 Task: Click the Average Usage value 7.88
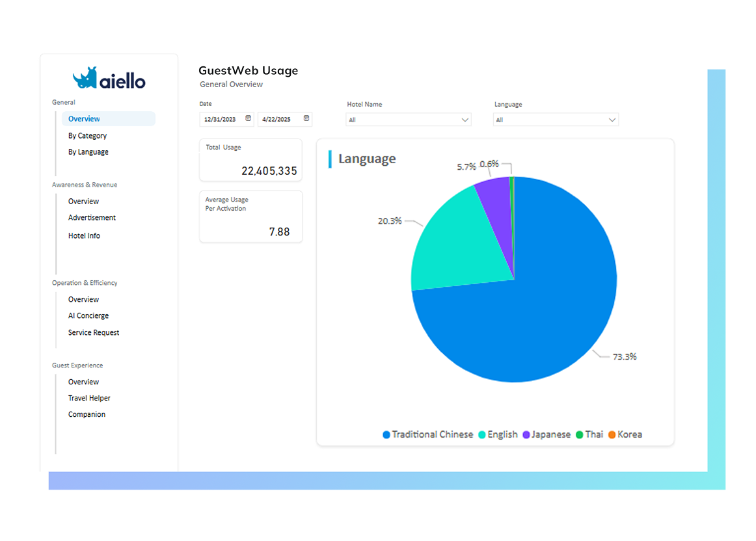[x=279, y=231]
